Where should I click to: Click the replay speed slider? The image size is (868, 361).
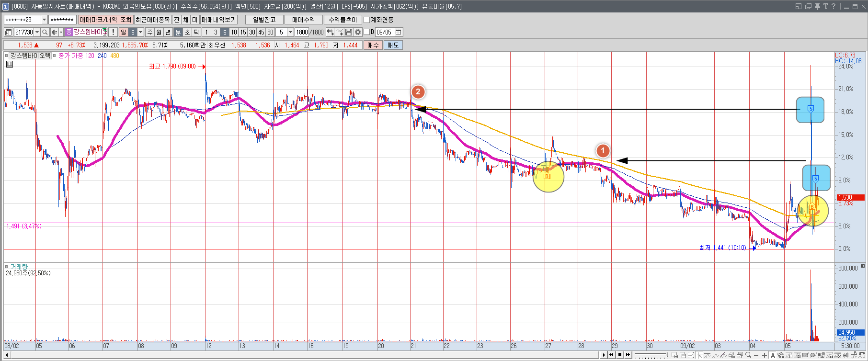coord(651,355)
